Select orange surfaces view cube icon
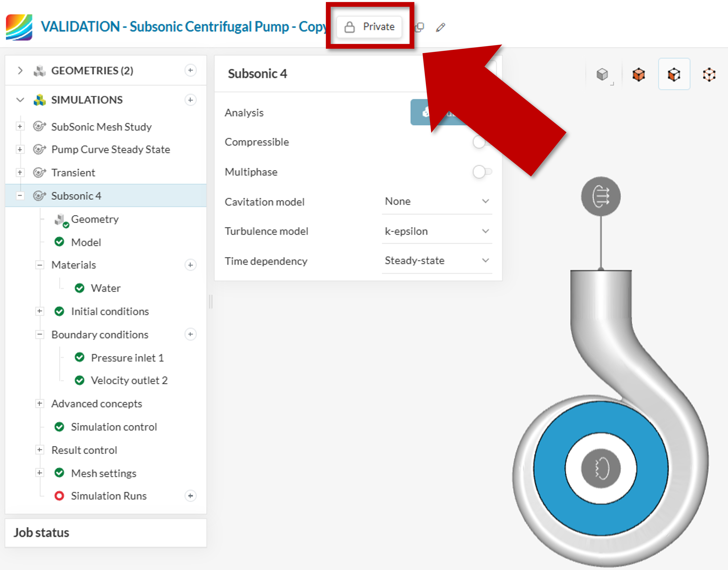Image resolution: width=728 pixels, height=570 pixels. click(638, 74)
